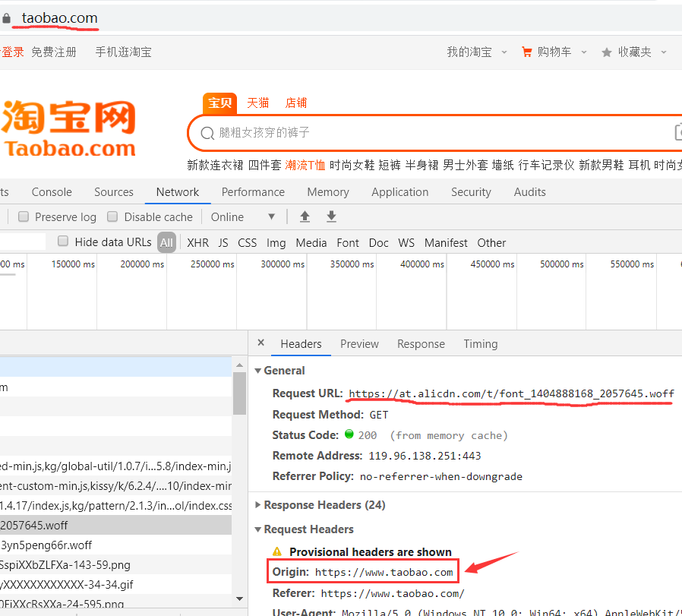Image resolution: width=682 pixels, height=616 pixels.
Task: Filter requests by Img
Action: tap(276, 243)
